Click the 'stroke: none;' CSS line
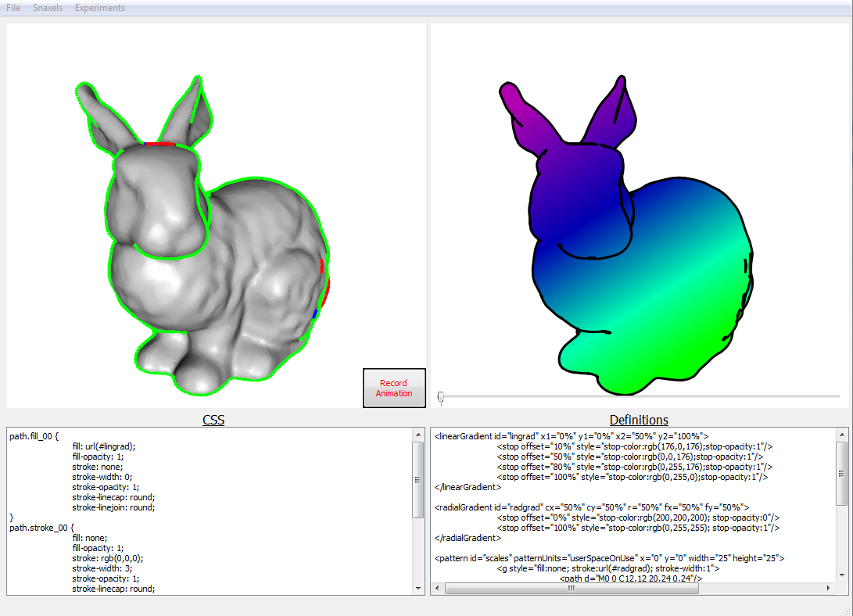The height and width of the screenshot is (616, 853). coord(98,467)
